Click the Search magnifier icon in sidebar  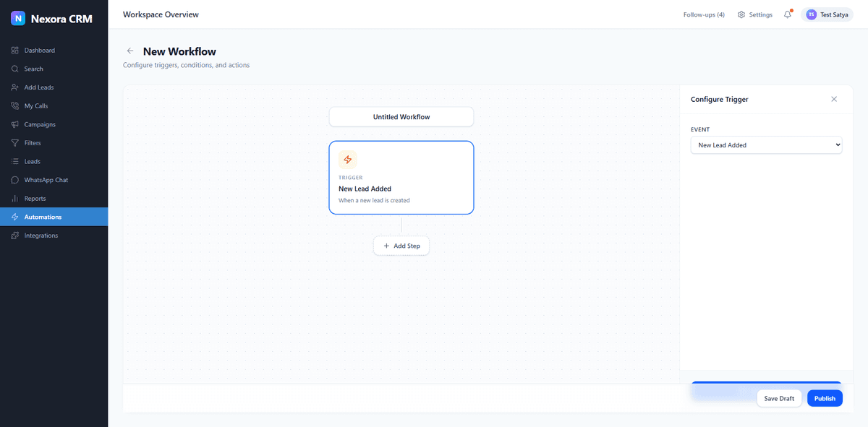coord(15,69)
